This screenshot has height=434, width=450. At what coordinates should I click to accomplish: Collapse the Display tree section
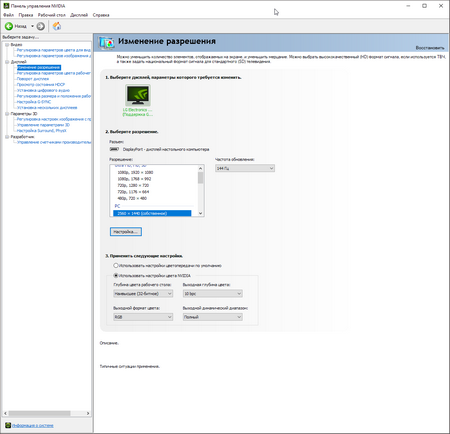7,62
